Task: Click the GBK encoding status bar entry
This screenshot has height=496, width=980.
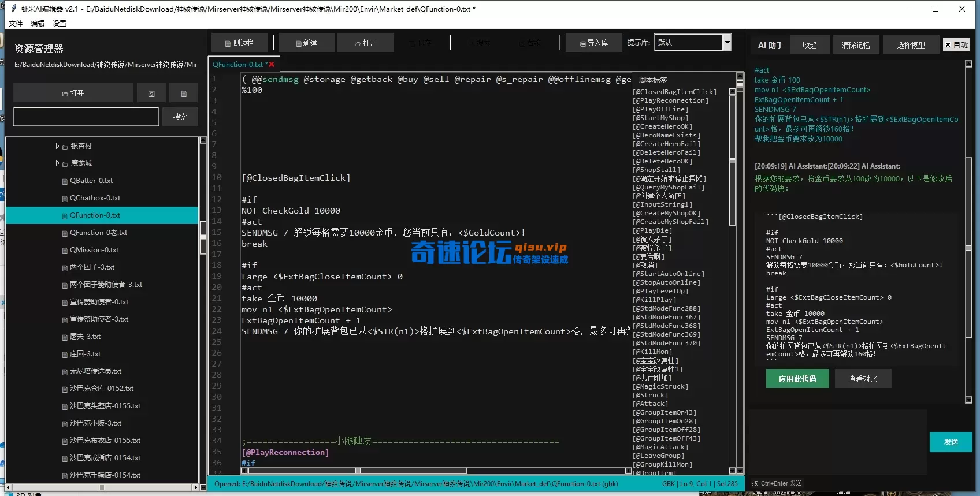Action: [x=668, y=484]
